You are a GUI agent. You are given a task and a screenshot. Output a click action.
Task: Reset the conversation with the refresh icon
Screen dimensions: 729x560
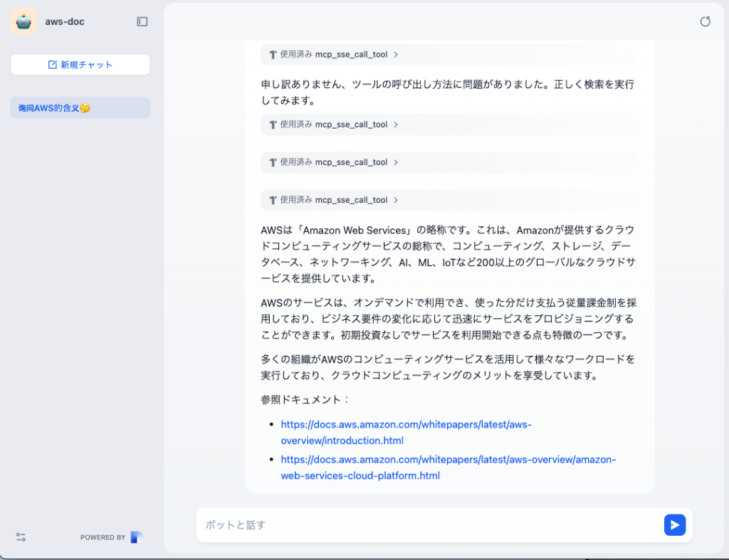click(x=705, y=21)
